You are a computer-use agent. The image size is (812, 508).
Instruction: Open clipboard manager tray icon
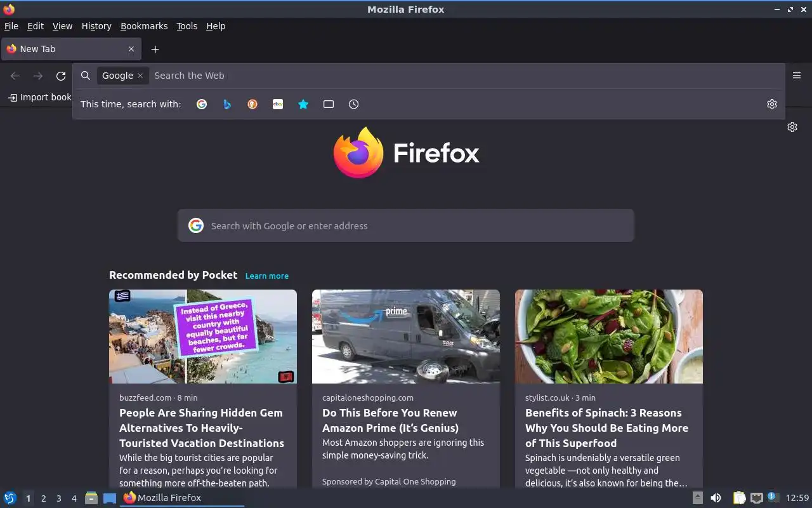(x=739, y=498)
